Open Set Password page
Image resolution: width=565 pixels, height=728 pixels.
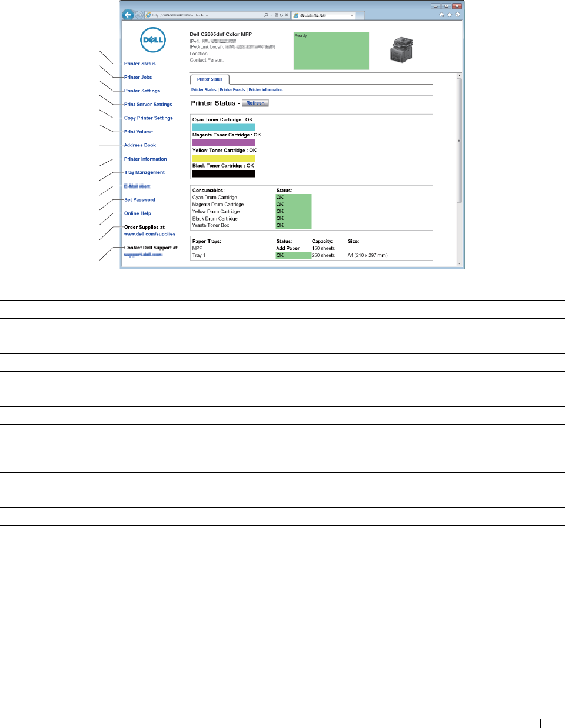click(140, 200)
